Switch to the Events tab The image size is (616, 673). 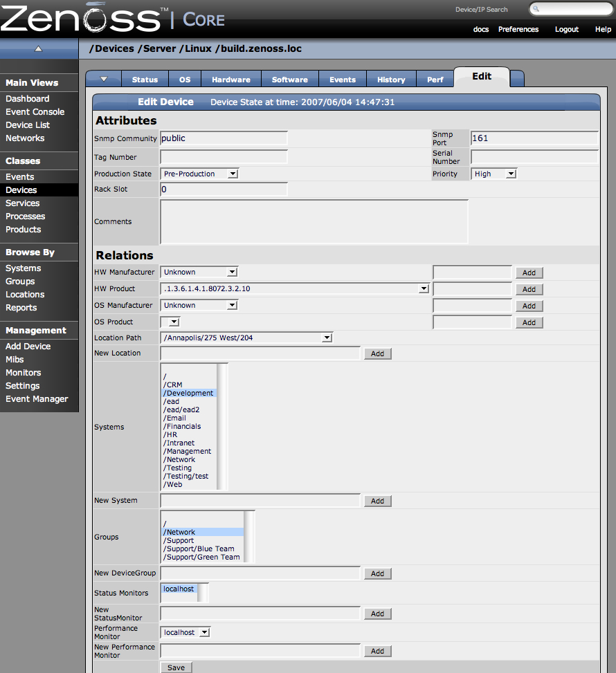pos(342,80)
